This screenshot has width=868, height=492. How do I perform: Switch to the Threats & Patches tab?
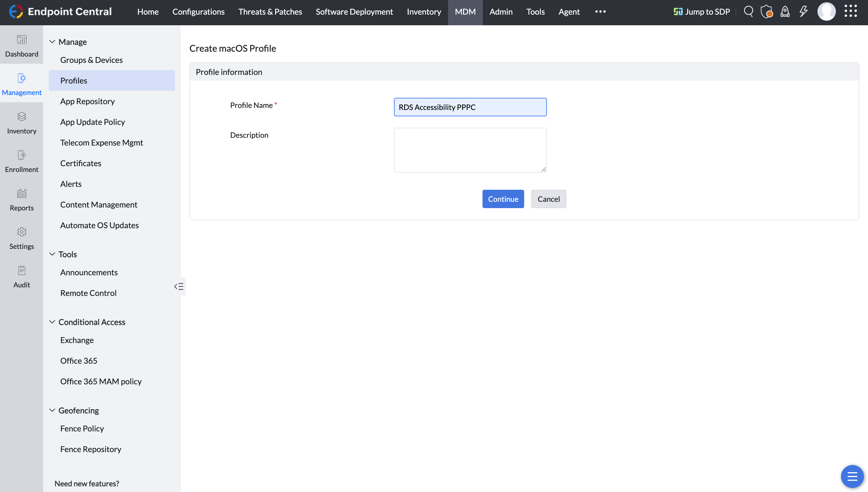(x=270, y=12)
